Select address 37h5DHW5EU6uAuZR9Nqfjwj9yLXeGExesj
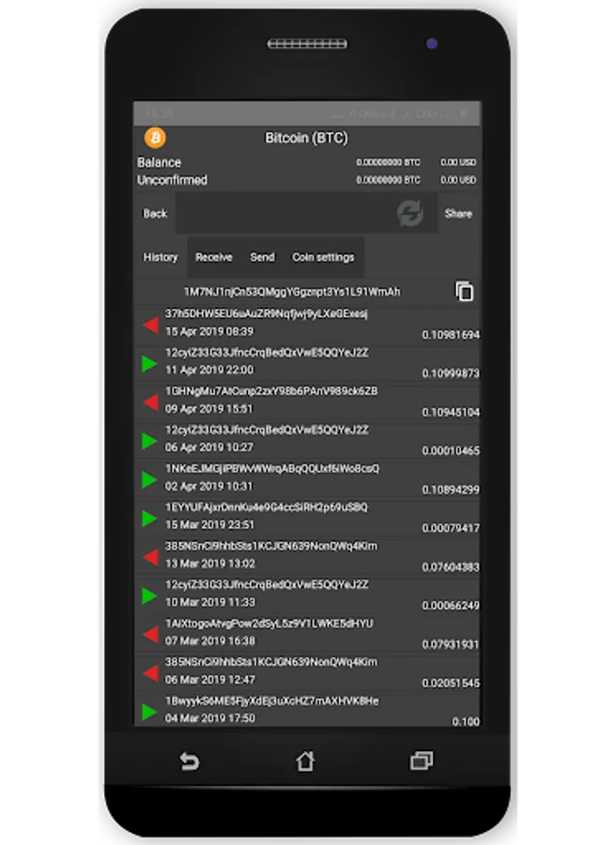Viewport: 616px width, 845px height. [x=267, y=314]
